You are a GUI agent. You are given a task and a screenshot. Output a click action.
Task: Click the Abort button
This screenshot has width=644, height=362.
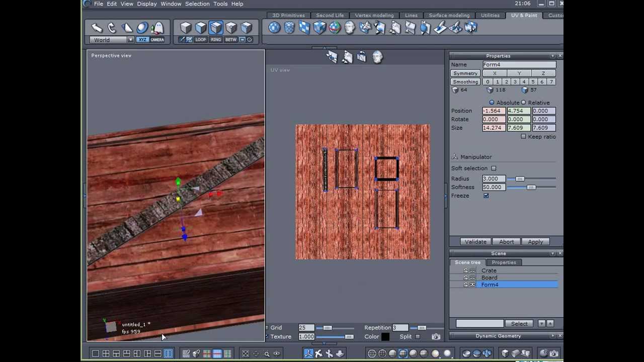point(507,242)
